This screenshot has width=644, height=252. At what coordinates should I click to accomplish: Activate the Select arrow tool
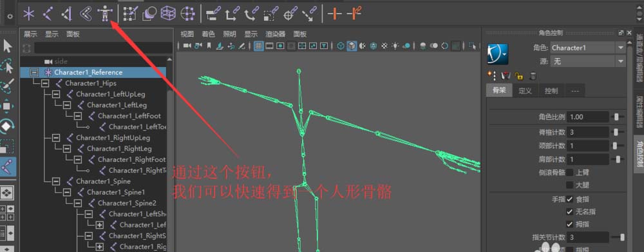pos(7,46)
